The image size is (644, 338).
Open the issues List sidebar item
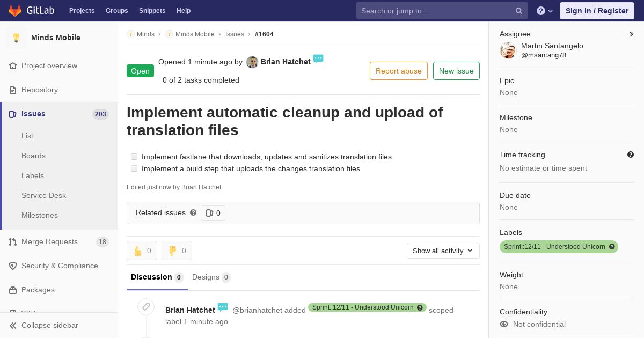click(x=27, y=136)
